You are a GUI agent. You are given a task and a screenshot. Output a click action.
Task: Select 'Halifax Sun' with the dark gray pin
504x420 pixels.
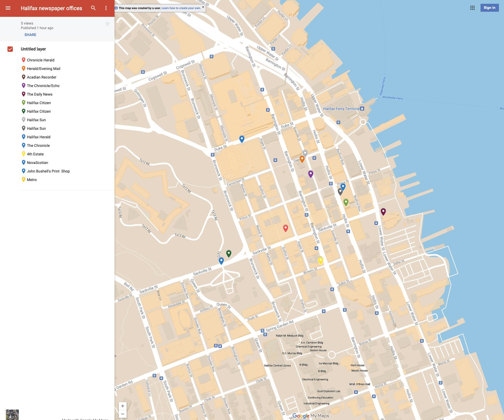[36, 128]
